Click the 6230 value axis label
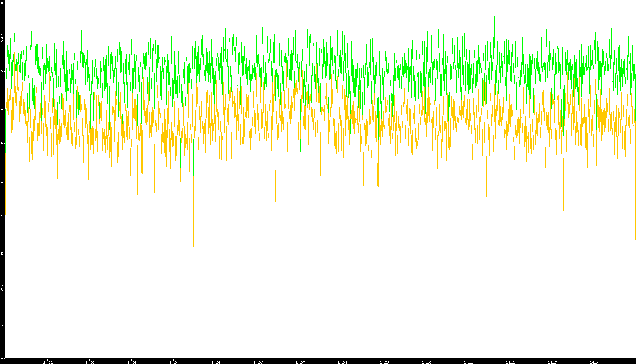This screenshot has height=364, width=636. click(2, 4)
